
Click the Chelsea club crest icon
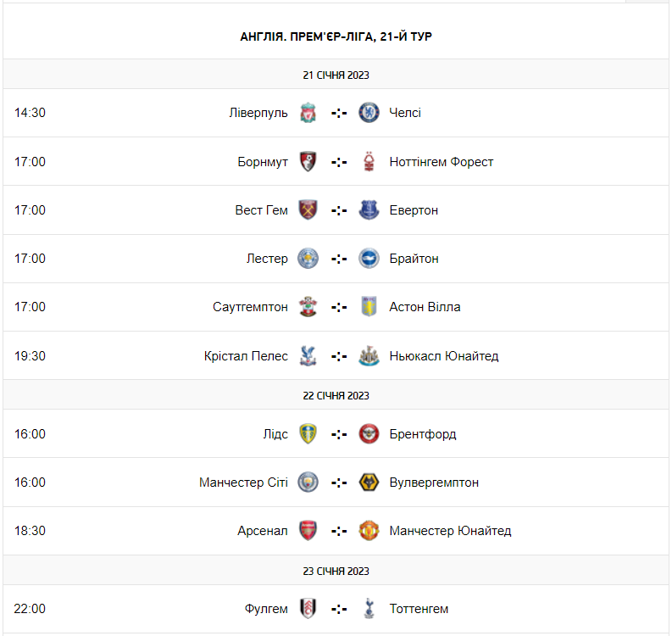pyautogui.click(x=369, y=113)
